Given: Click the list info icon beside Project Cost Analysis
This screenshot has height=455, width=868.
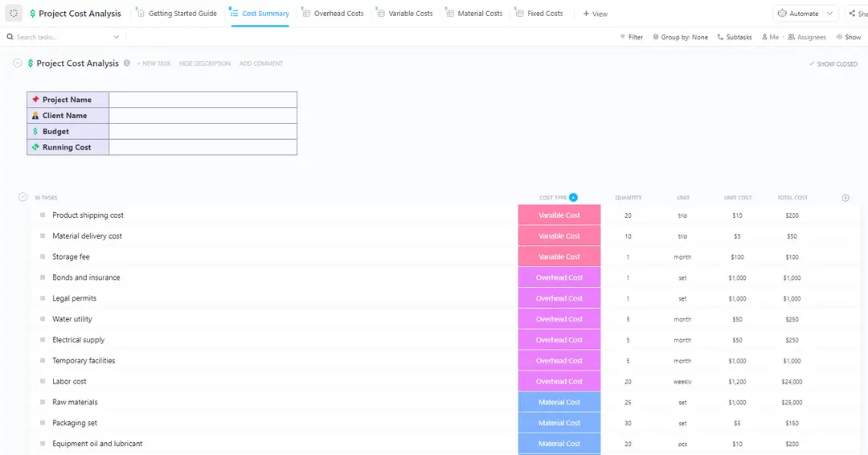Looking at the screenshot, I should click(127, 63).
